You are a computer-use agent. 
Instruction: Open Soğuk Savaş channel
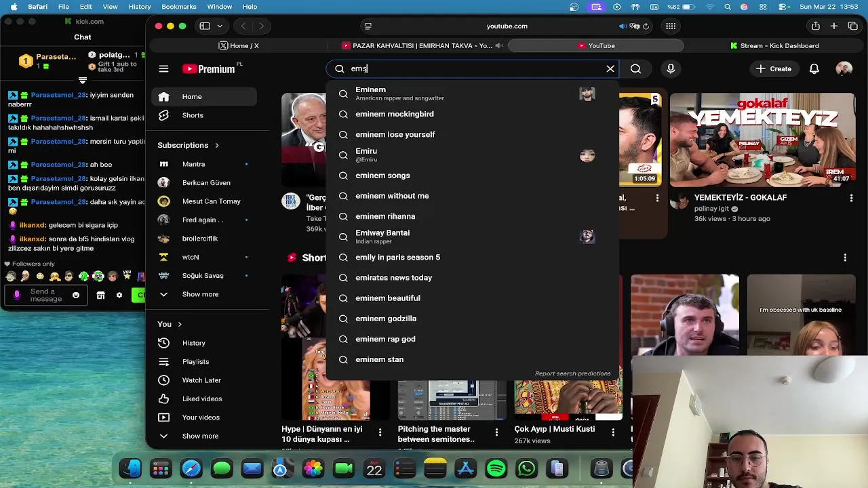tap(204, 276)
